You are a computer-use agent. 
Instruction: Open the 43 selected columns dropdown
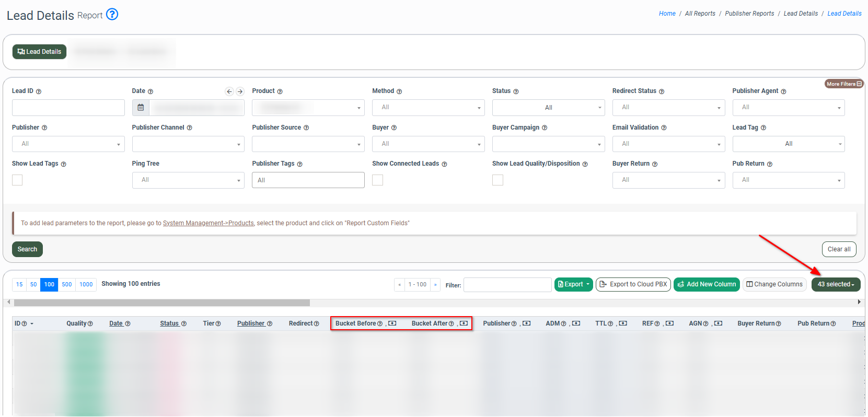pyautogui.click(x=836, y=284)
